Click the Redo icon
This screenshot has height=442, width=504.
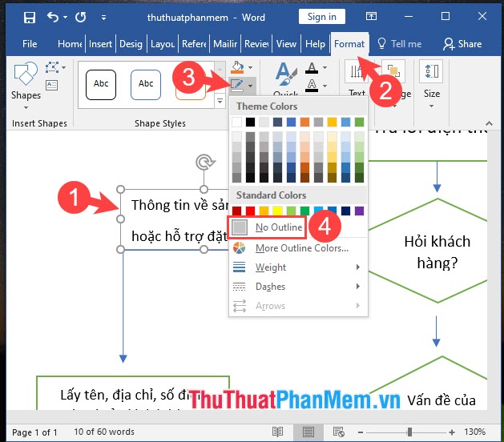coord(80,17)
